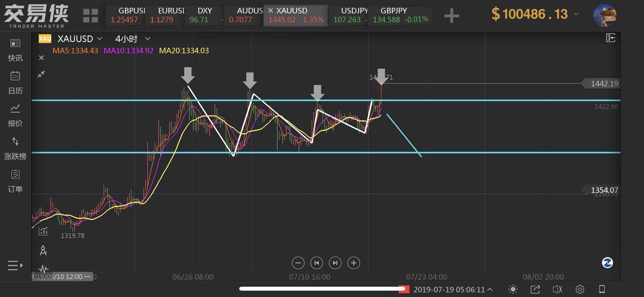Viewport: 644px width, 297px height.
Task: Open the 涨跌榜 gainers-losers ranking
Action: [x=15, y=142]
